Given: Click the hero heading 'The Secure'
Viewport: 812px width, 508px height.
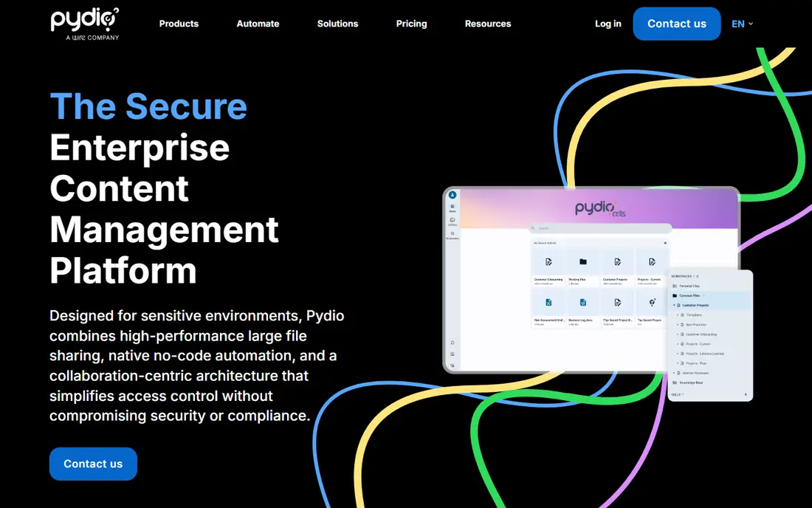Looking at the screenshot, I should click(x=148, y=106).
